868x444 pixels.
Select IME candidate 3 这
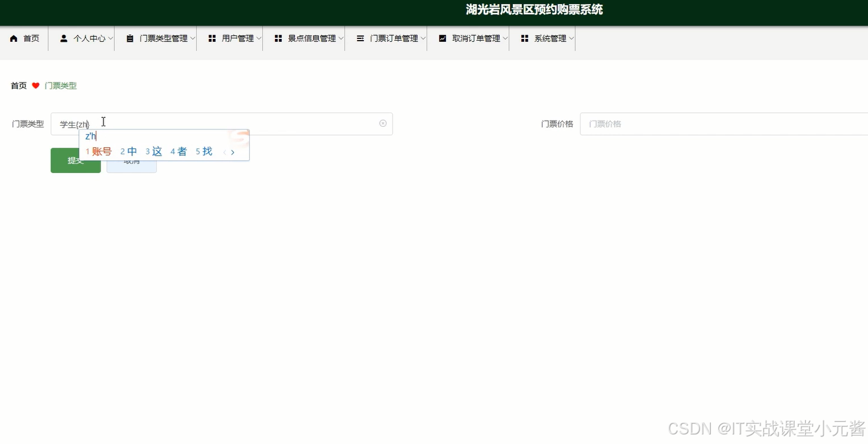154,151
